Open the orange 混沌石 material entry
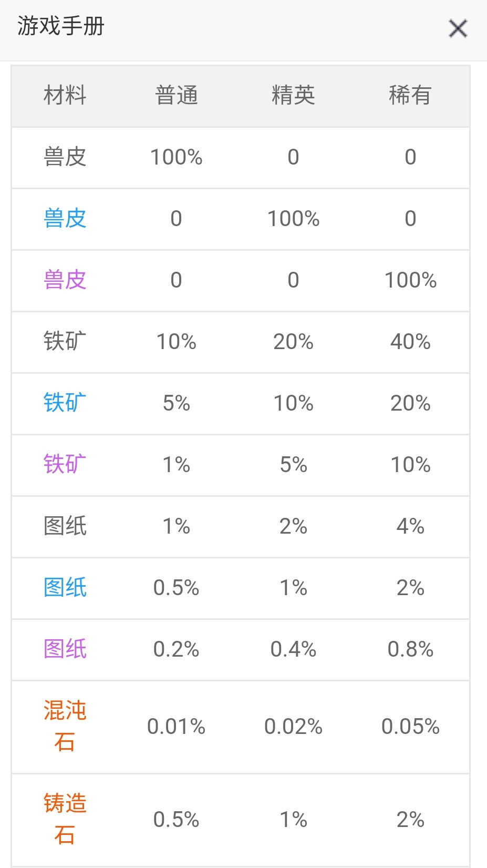487x868 pixels. coord(65,727)
